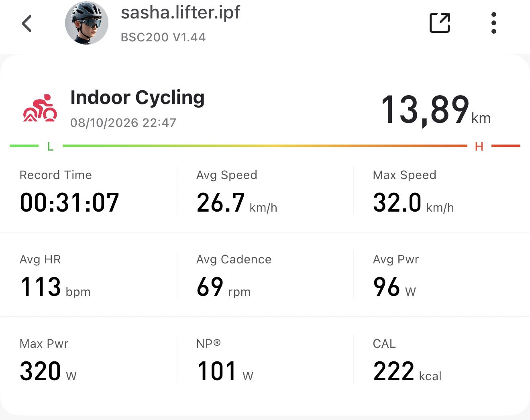Open the three-dot more options menu
This screenshot has width=530, height=420.
coord(493,23)
